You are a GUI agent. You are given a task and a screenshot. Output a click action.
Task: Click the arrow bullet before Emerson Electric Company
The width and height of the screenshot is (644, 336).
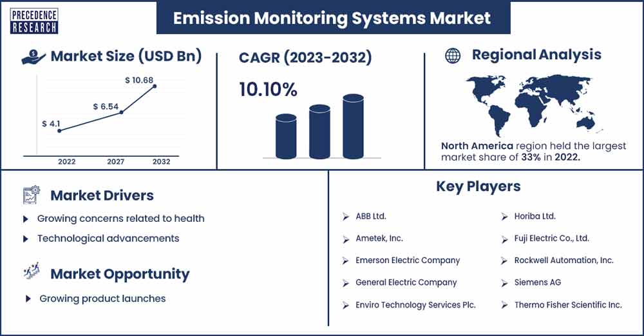coord(346,261)
